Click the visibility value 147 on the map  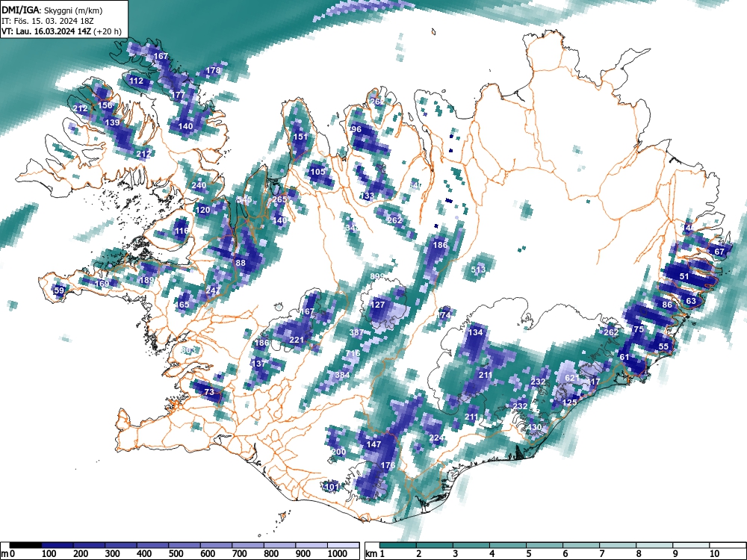[373, 444]
